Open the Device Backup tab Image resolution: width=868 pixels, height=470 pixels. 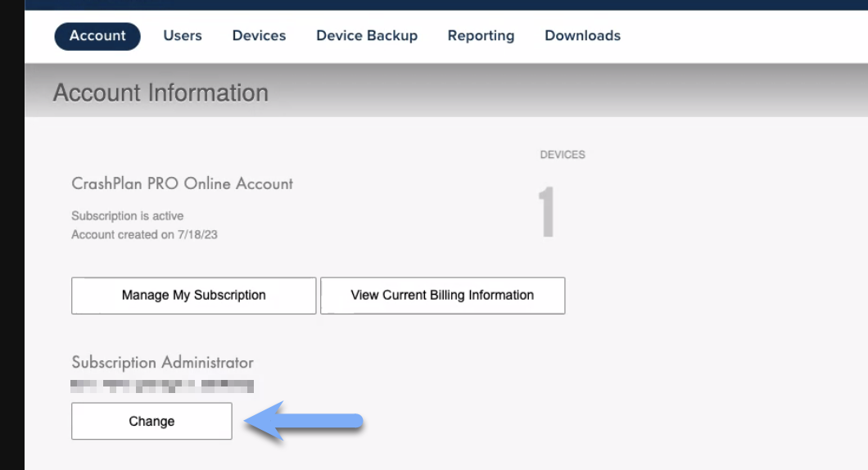tap(367, 36)
